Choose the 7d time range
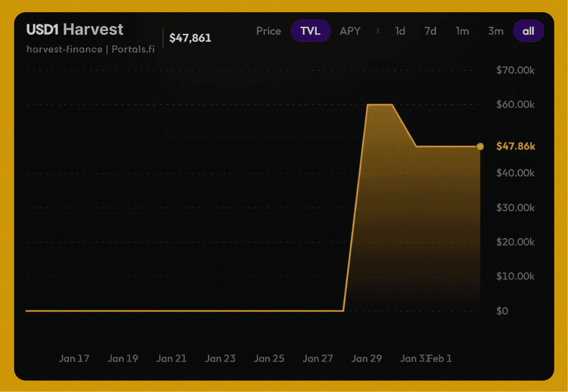Viewport: 568px width, 392px height. [x=430, y=31]
